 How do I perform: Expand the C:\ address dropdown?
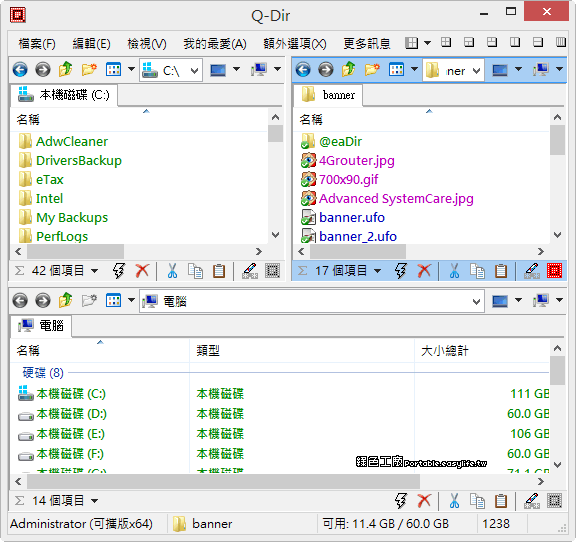(x=195, y=70)
